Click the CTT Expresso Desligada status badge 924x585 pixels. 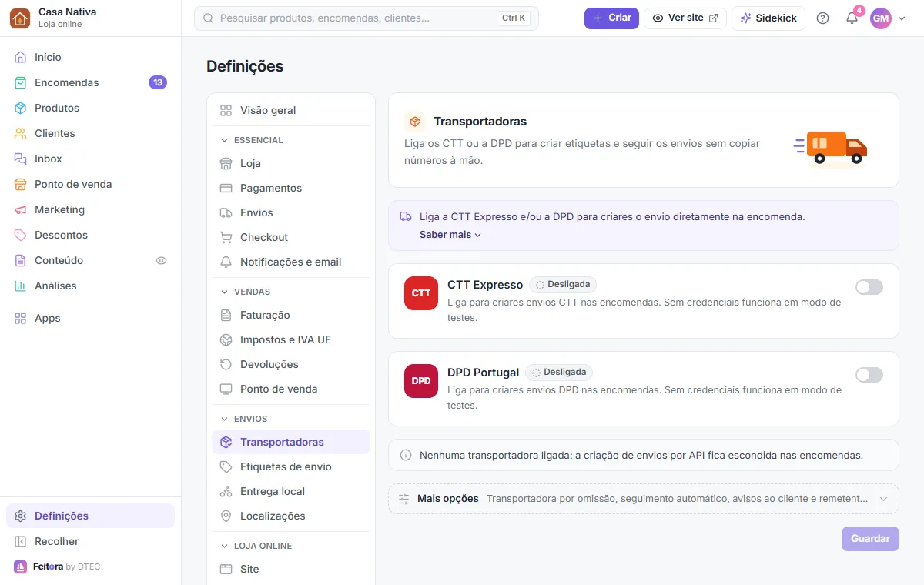(563, 285)
